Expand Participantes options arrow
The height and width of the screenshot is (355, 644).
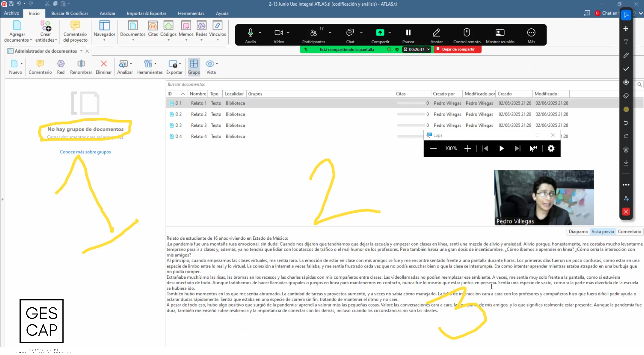330,32
